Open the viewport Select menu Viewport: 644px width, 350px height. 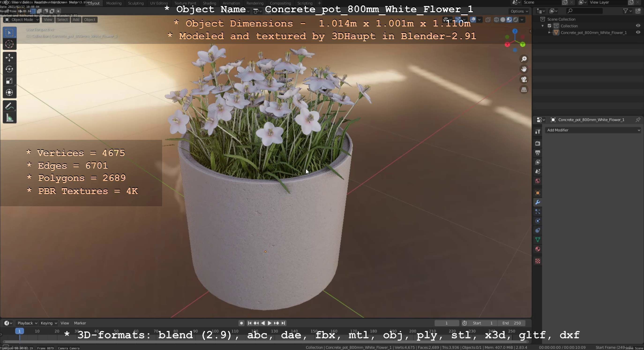[x=62, y=19]
